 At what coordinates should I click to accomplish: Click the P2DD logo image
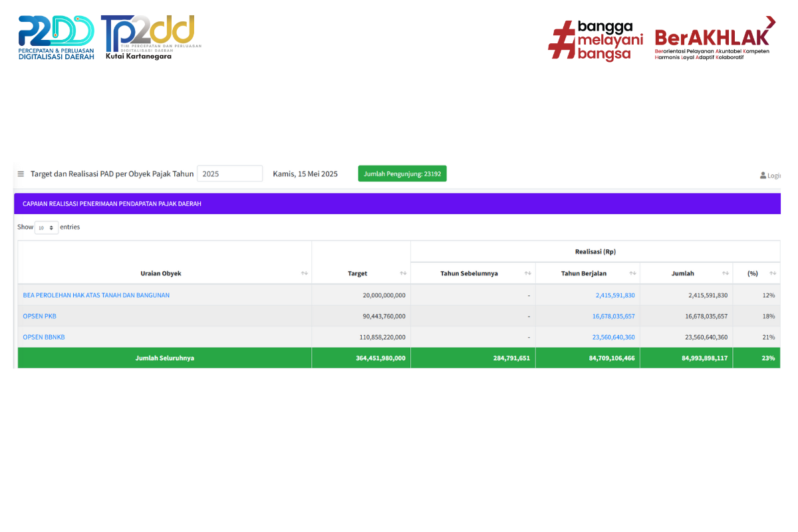tap(56, 38)
